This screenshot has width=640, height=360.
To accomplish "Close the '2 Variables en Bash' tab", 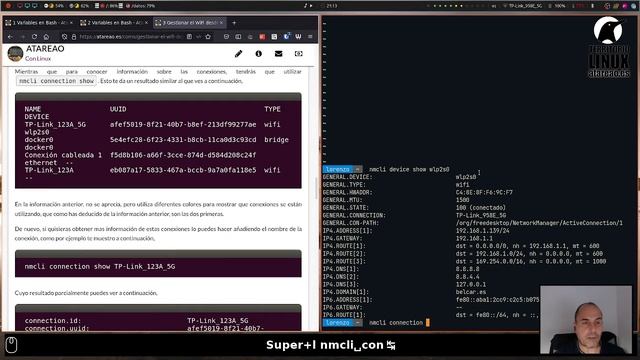I will [147, 23].
